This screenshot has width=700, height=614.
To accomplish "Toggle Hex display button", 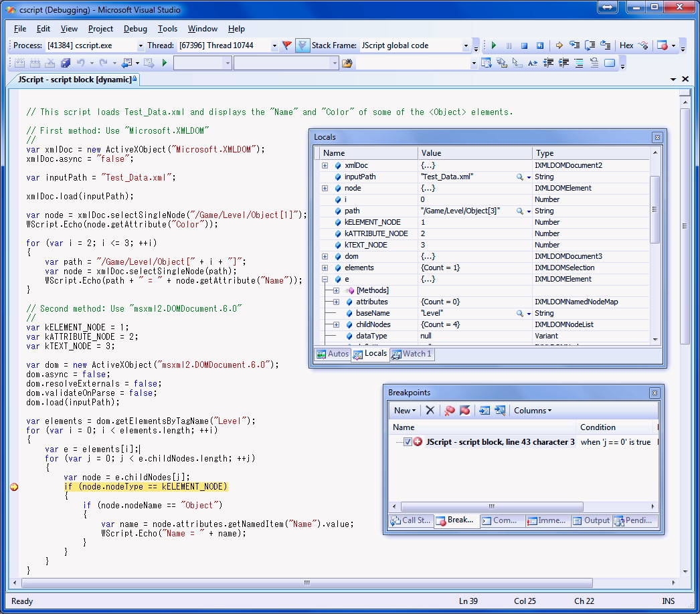I will tap(626, 45).
